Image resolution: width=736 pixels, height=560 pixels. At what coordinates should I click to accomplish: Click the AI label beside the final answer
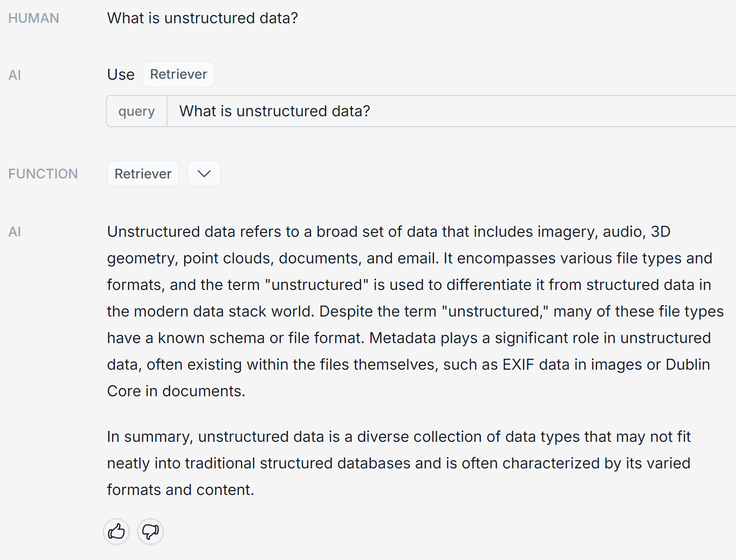point(15,232)
